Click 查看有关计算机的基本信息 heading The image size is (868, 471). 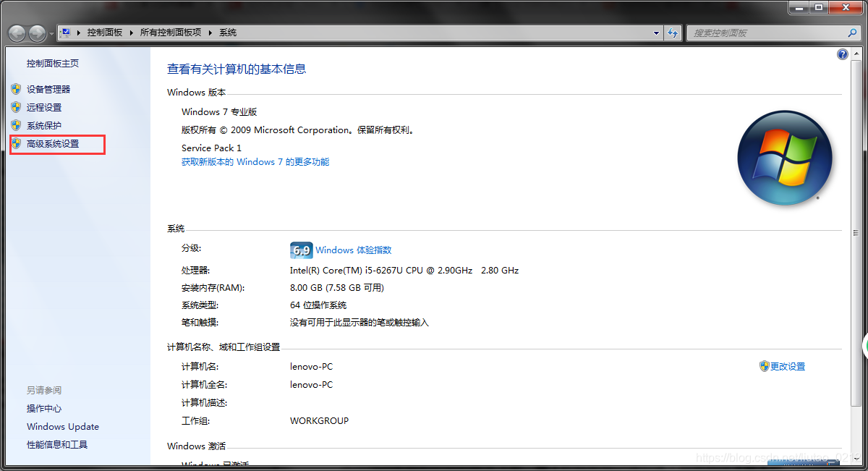point(237,69)
